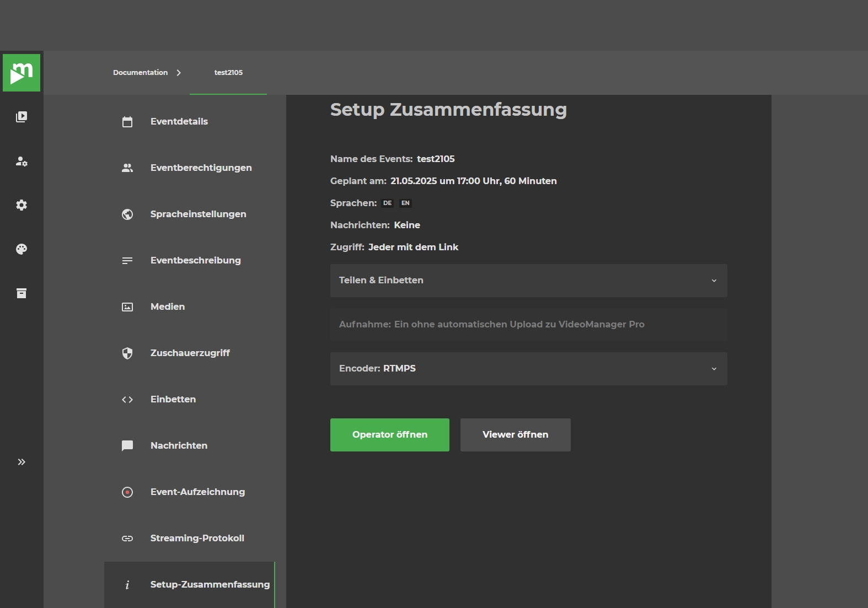Screen dimensions: 868x608
Task: Go to Spracheinstellungen
Action: point(190,214)
